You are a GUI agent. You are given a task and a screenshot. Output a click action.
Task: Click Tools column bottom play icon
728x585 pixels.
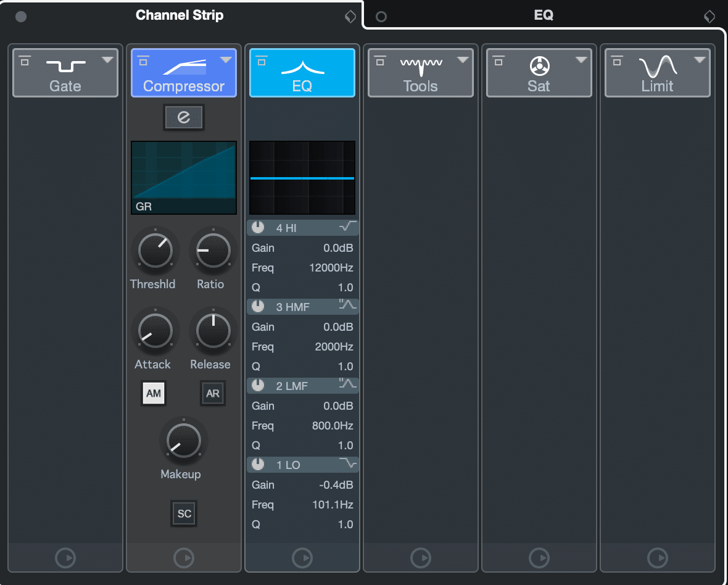pos(421,558)
